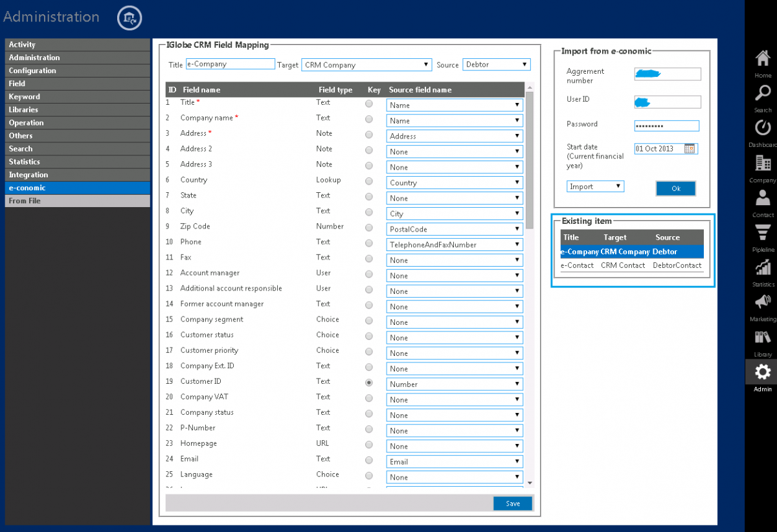This screenshot has height=532, width=777.
Task: Open the source field dropdown for City
Action: click(455, 214)
